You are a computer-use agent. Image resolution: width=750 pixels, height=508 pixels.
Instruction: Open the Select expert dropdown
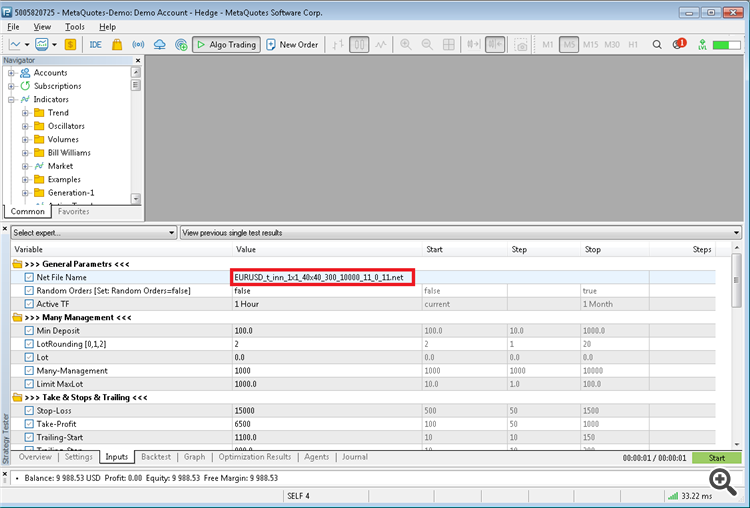(x=92, y=233)
